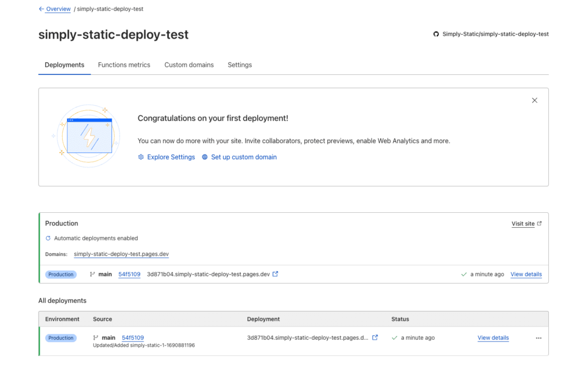
Task: Click View details in the deployments table row
Action: [493, 338]
